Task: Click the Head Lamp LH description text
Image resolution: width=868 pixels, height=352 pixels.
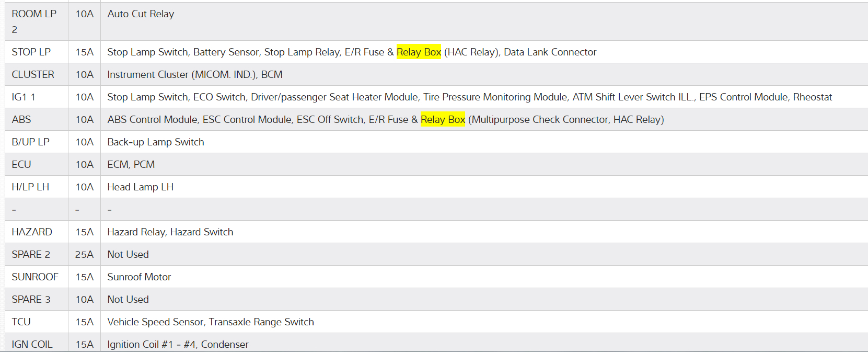Action: coord(140,187)
